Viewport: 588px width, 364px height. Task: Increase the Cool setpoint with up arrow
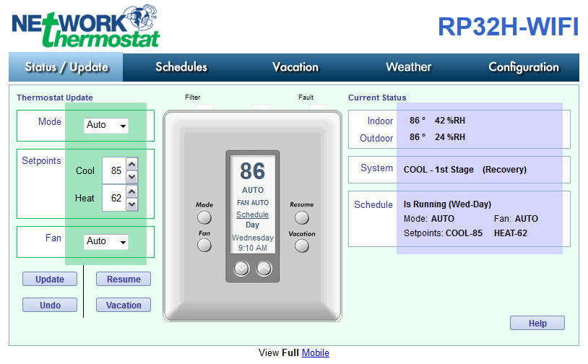[131, 164]
